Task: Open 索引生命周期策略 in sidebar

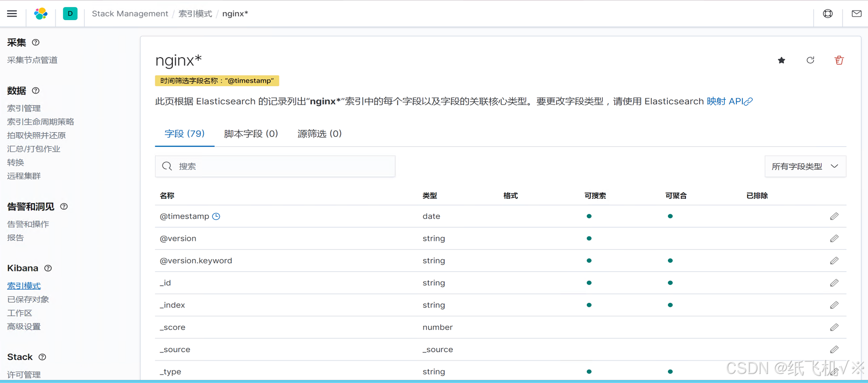Action: pos(41,122)
